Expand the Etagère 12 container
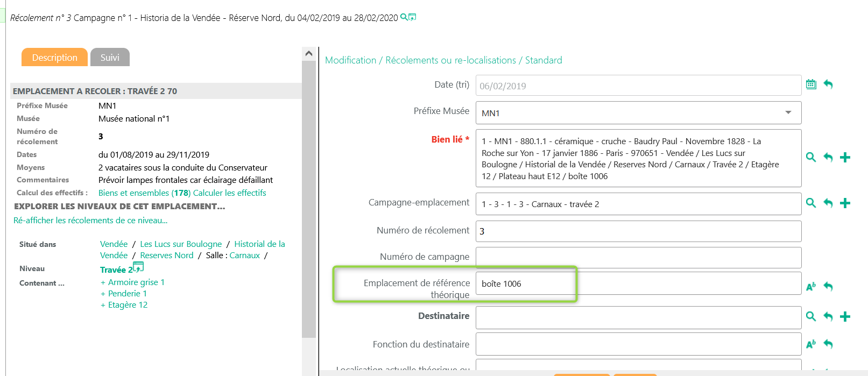Image resolution: width=868 pixels, height=376 pixels. [103, 305]
